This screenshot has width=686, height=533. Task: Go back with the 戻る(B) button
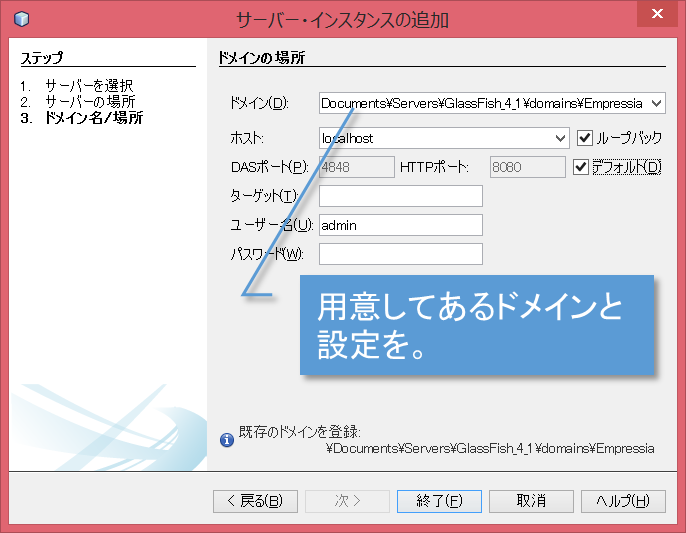tap(256, 501)
